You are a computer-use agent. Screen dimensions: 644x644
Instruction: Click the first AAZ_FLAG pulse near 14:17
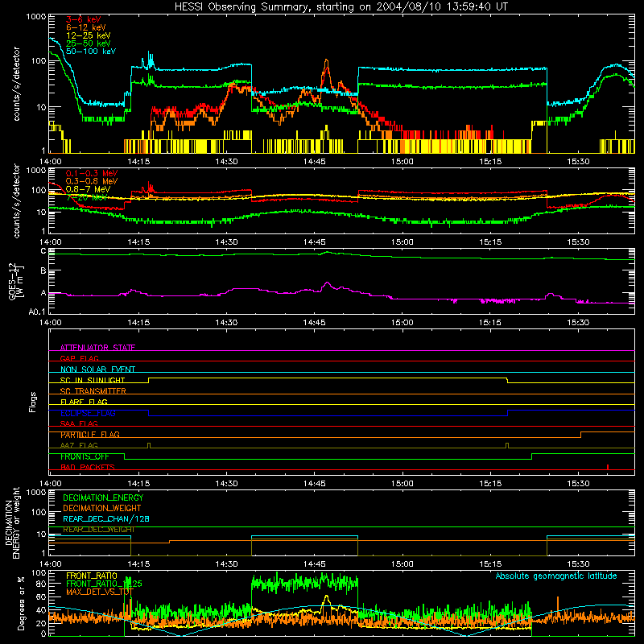[149, 445]
